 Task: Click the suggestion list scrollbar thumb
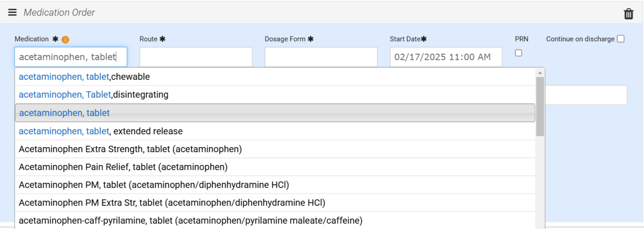point(540,106)
